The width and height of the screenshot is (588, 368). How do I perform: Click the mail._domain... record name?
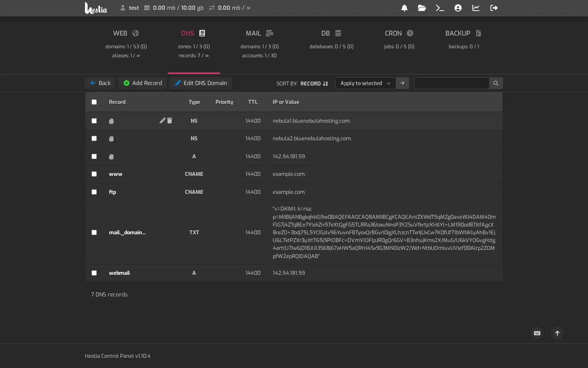127,232
